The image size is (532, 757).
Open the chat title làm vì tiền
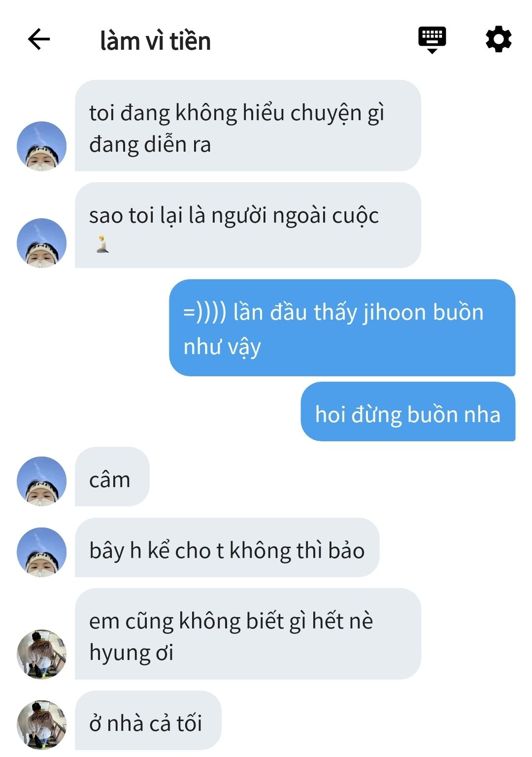pos(155,41)
